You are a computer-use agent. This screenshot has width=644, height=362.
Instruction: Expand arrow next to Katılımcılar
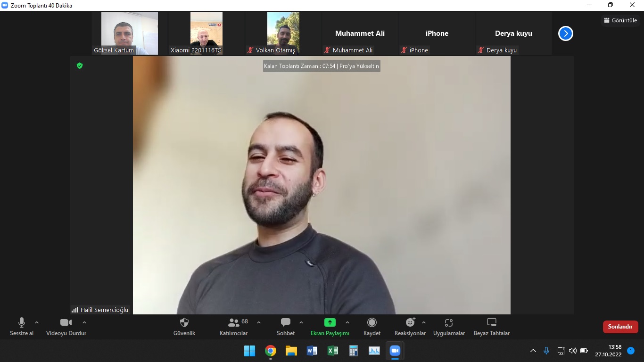(x=259, y=323)
